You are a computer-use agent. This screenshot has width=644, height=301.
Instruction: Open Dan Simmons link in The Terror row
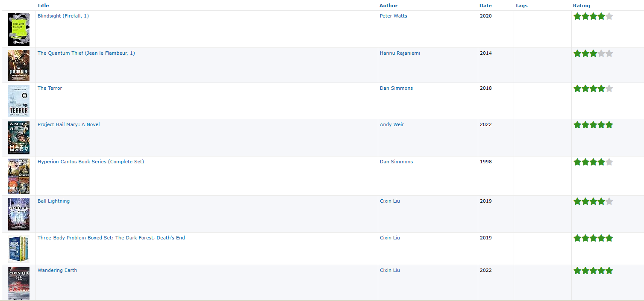point(397,88)
